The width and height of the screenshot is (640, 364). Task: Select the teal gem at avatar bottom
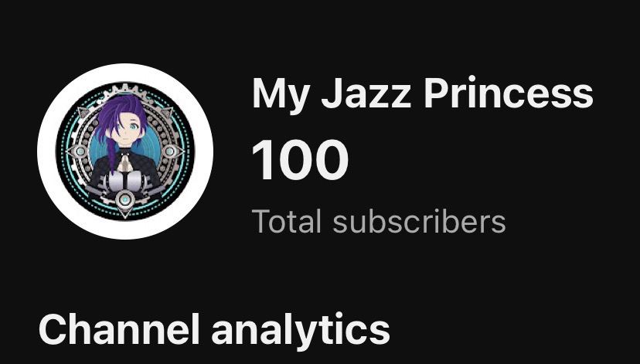[x=125, y=200]
